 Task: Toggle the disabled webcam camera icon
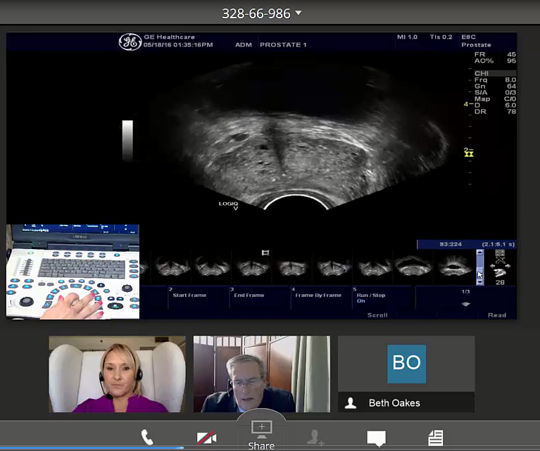[x=206, y=438]
